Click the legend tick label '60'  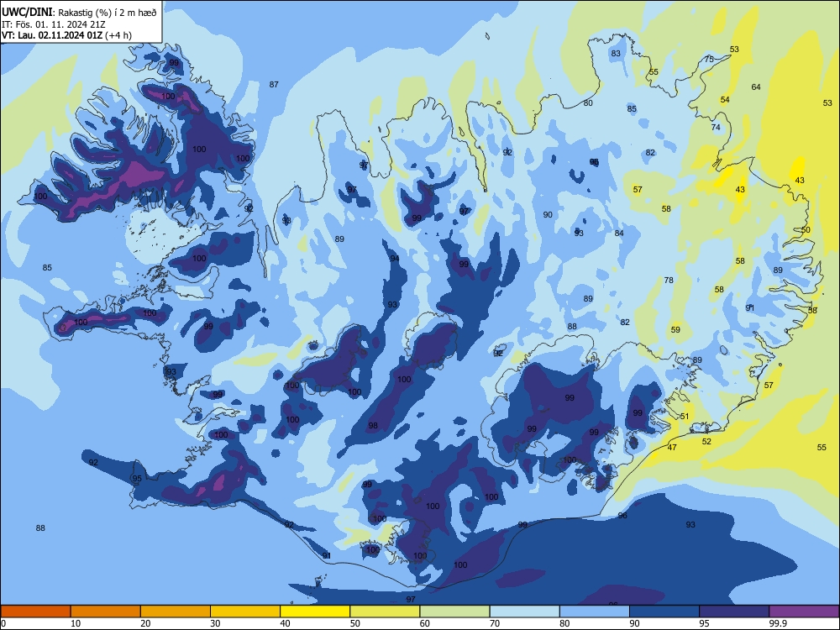tap(425, 623)
